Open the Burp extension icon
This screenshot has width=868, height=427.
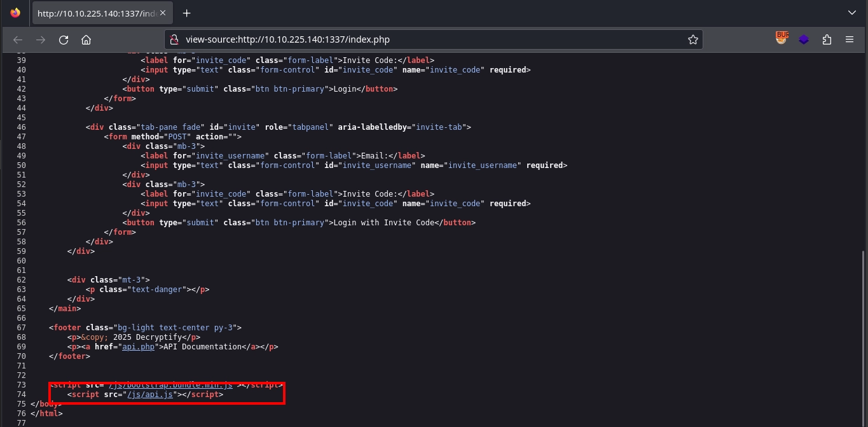coord(782,39)
